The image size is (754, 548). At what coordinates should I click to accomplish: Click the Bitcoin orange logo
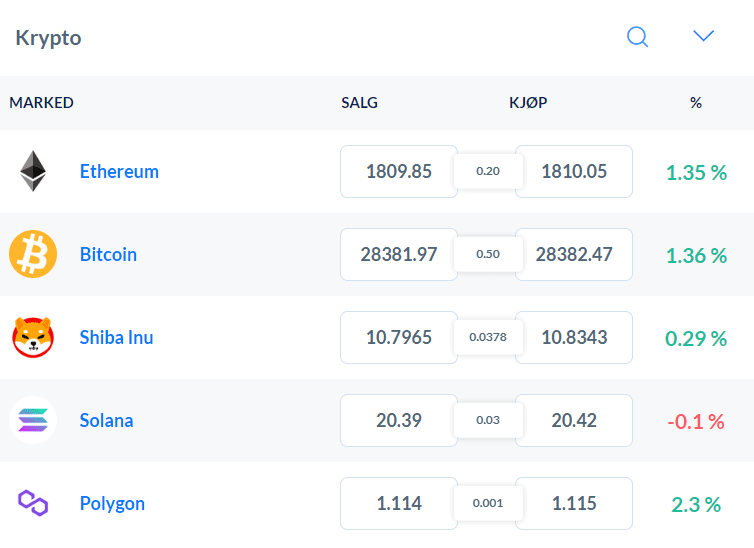pos(33,254)
